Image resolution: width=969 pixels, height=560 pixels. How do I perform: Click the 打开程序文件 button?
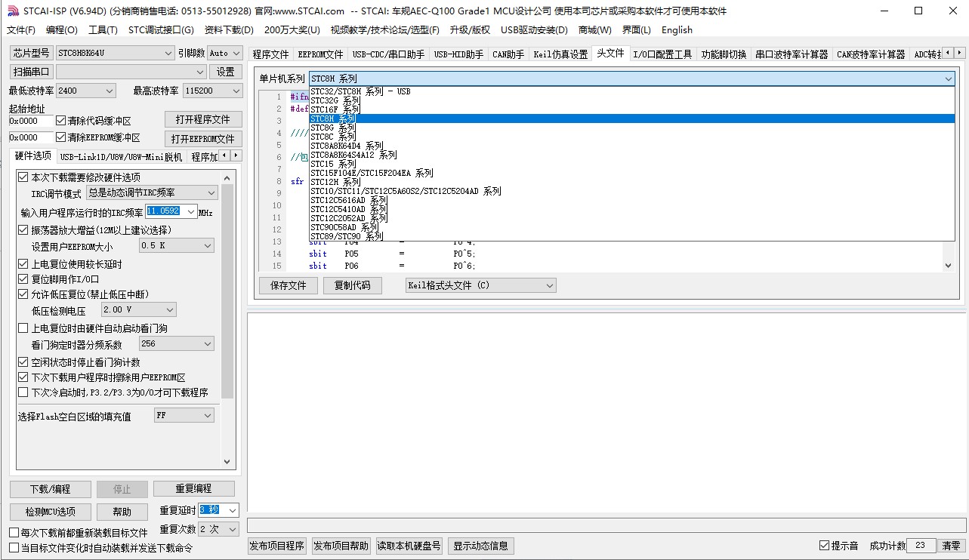point(202,120)
